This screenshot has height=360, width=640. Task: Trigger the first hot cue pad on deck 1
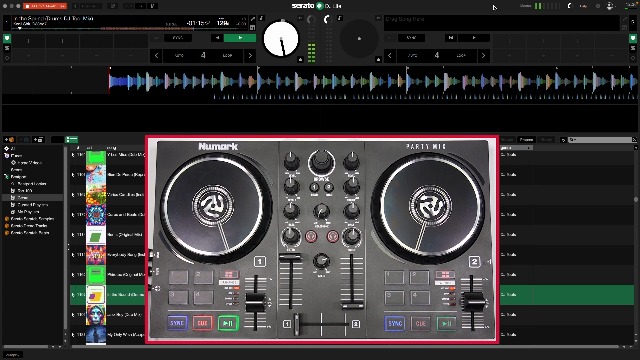click(28, 41)
